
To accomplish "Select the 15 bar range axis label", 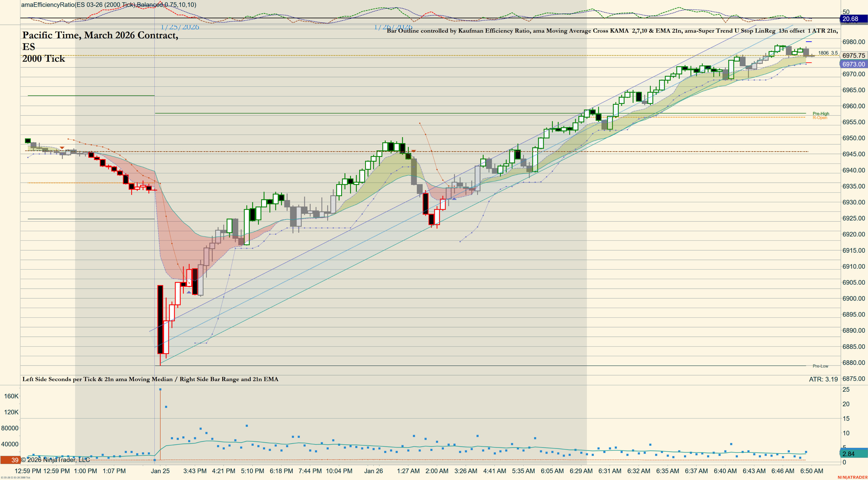I will coord(846,419).
